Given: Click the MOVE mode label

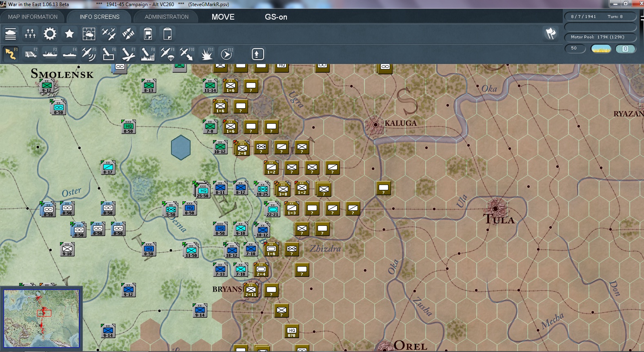Looking at the screenshot, I should click(223, 17).
